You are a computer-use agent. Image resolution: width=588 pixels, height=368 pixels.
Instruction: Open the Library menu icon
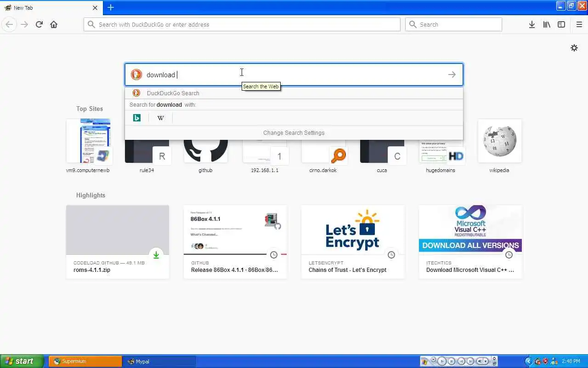(x=547, y=24)
